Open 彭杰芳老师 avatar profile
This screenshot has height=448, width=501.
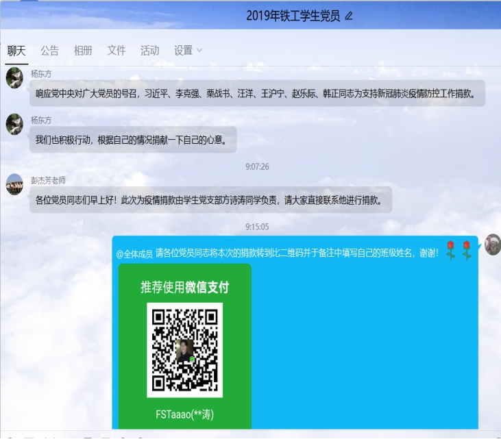point(14,184)
